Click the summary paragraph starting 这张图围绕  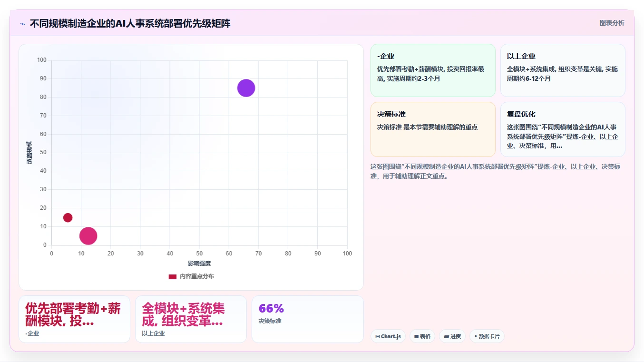(x=495, y=171)
